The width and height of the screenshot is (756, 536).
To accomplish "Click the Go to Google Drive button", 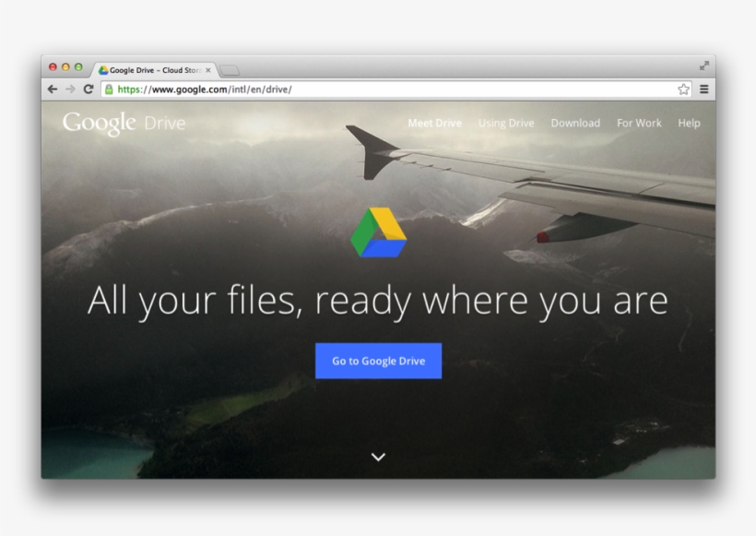I will click(378, 361).
